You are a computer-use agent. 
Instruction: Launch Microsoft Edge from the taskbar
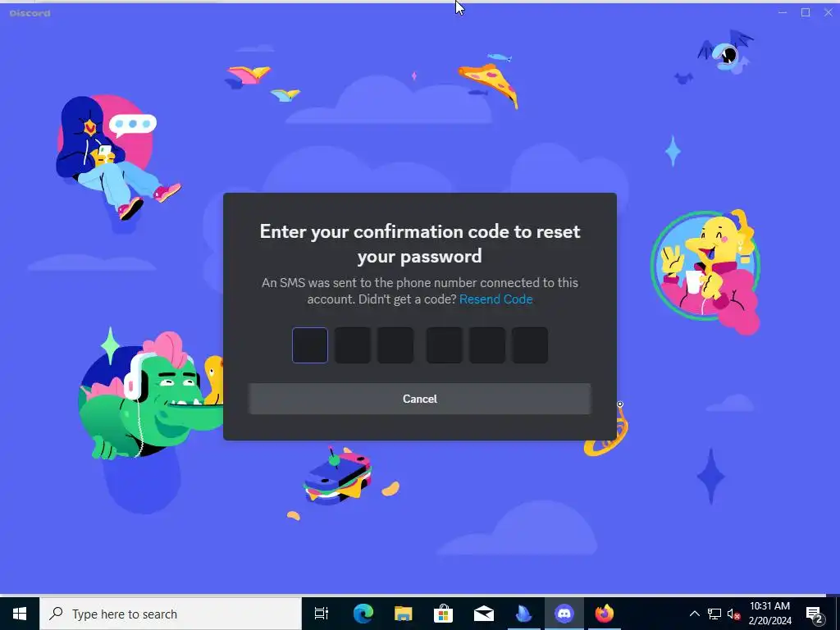(x=363, y=614)
